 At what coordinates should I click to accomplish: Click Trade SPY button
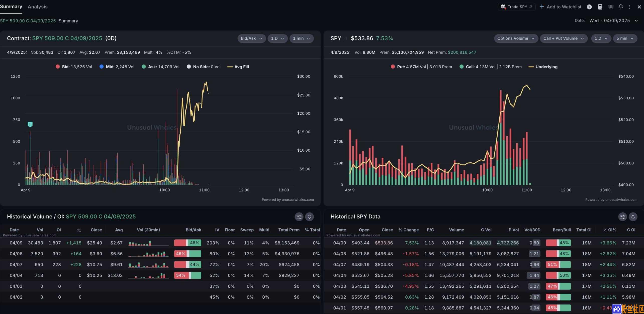(516, 7)
